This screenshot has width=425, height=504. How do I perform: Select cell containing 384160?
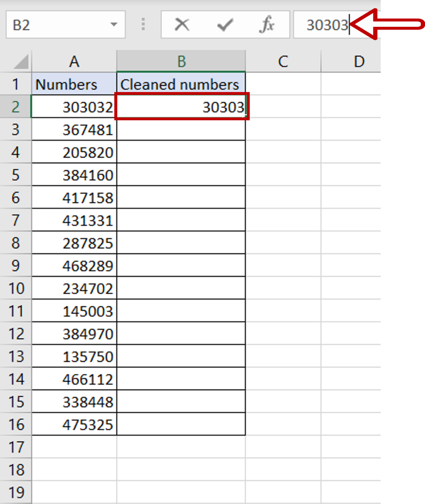74,175
